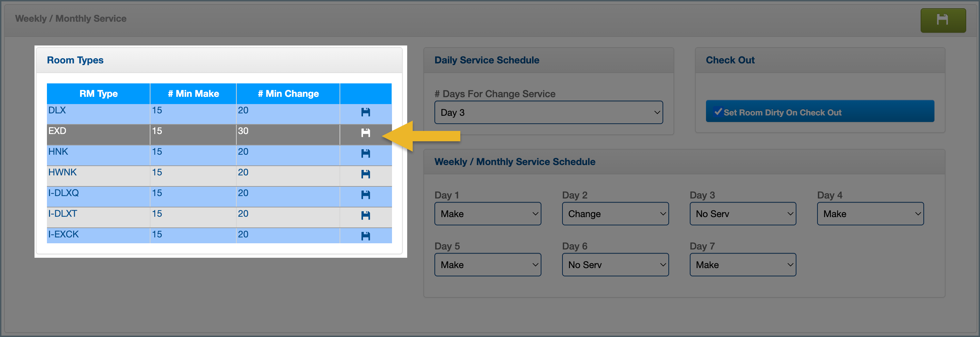Open the Days For Change Service dropdown
The height and width of the screenshot is (337, 980).
tap(548, 112)
